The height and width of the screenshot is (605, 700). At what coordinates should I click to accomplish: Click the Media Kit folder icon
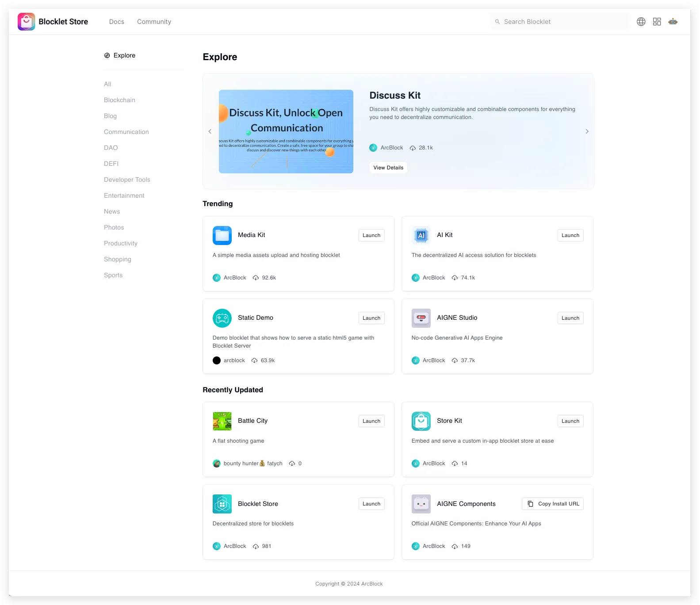pyautogui.click(x=222, y=235)
